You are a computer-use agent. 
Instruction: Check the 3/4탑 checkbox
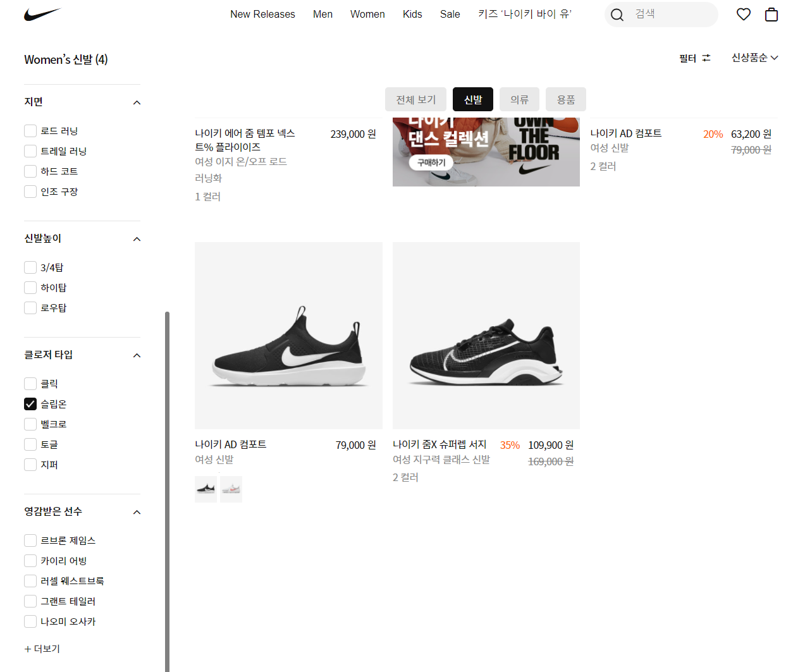tap(30, 267)
